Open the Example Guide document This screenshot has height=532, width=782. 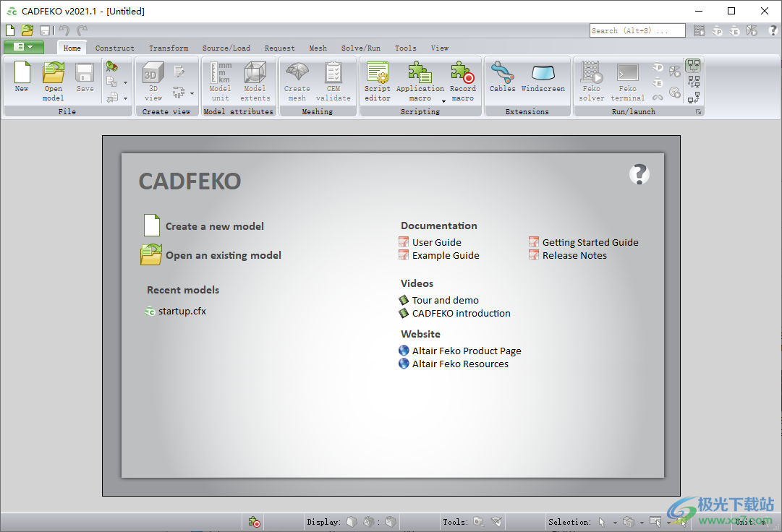point(439,256)
